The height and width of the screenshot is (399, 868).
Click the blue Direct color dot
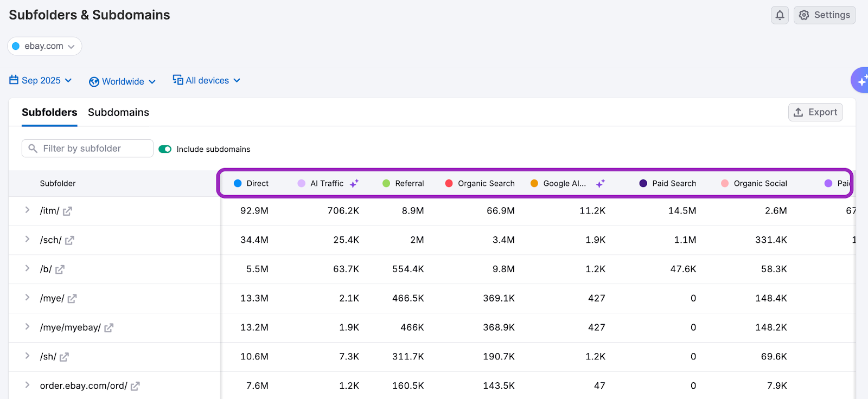pos(238,184)
